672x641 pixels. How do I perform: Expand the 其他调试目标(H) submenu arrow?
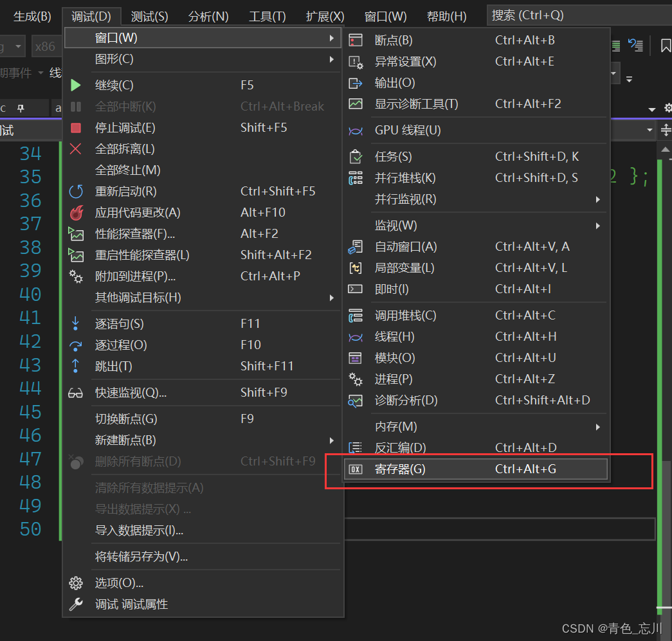coord(332,298)
